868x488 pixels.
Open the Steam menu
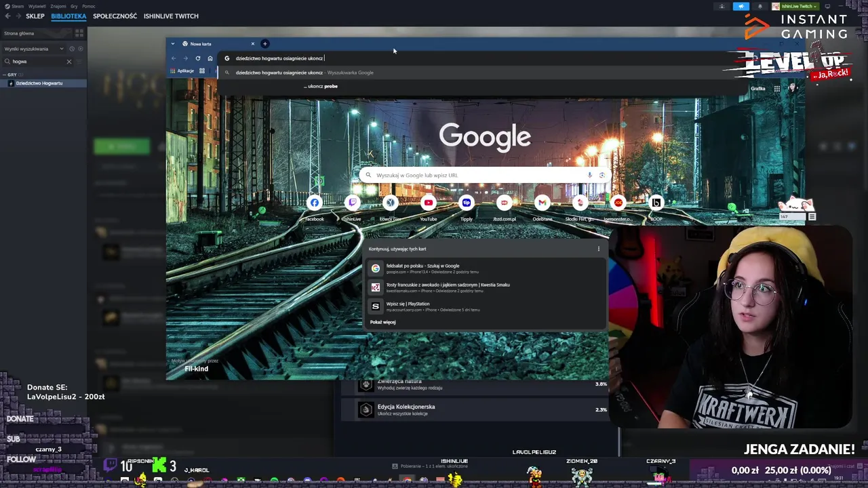[14, 6]
